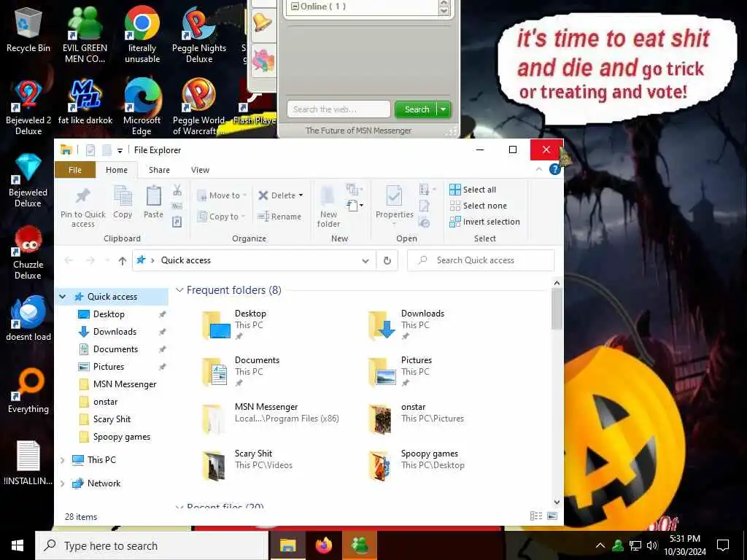Expand the This PC tree node
747x560 pixels.
63,460
